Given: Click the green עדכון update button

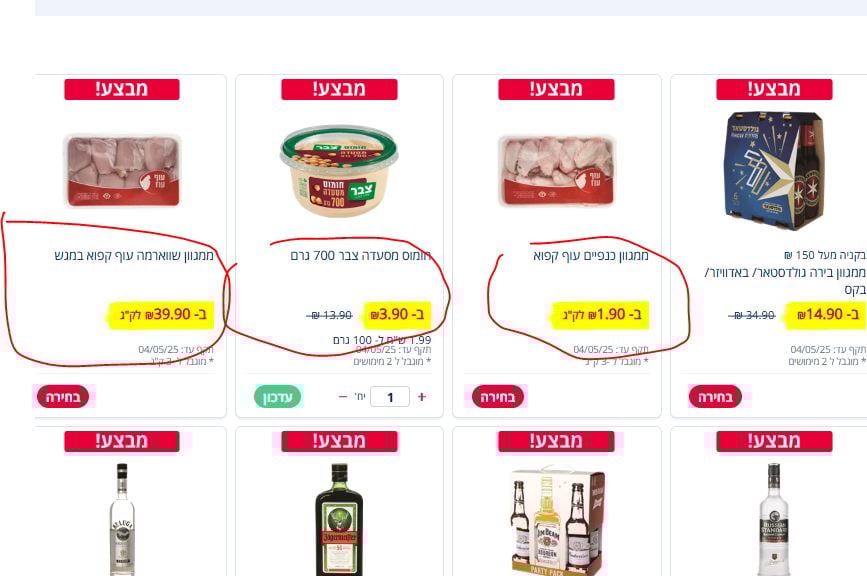Looking at the screenshot, I should pyautogui.click(x=278, y=397).
